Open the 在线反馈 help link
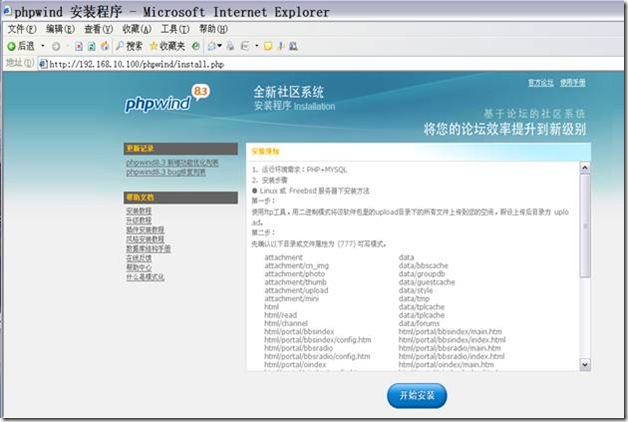Image resolution: width=628 pixels, height=422 pixels. tap(139, 258)
